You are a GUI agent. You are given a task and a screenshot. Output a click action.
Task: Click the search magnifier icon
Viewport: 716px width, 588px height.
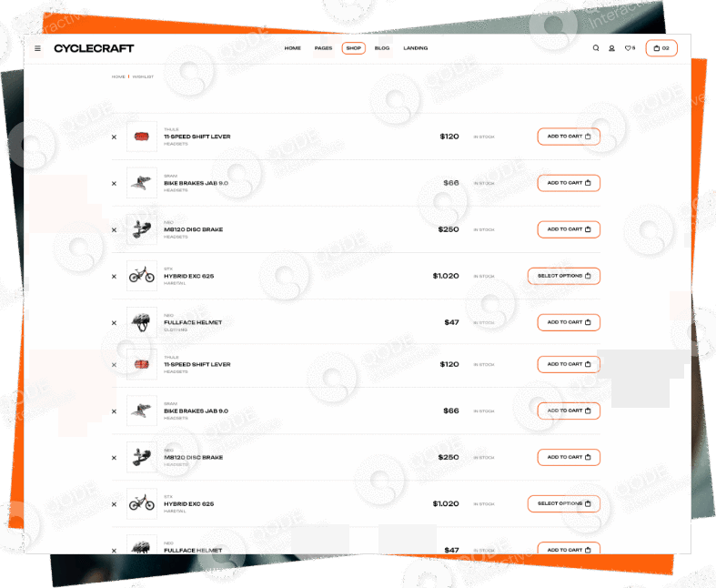[596, 48]
